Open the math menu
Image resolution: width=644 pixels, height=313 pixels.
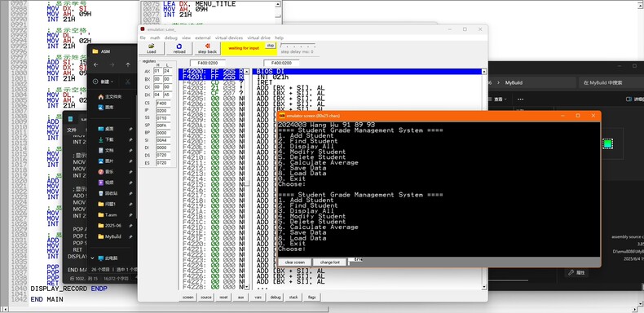coord(155,37)
